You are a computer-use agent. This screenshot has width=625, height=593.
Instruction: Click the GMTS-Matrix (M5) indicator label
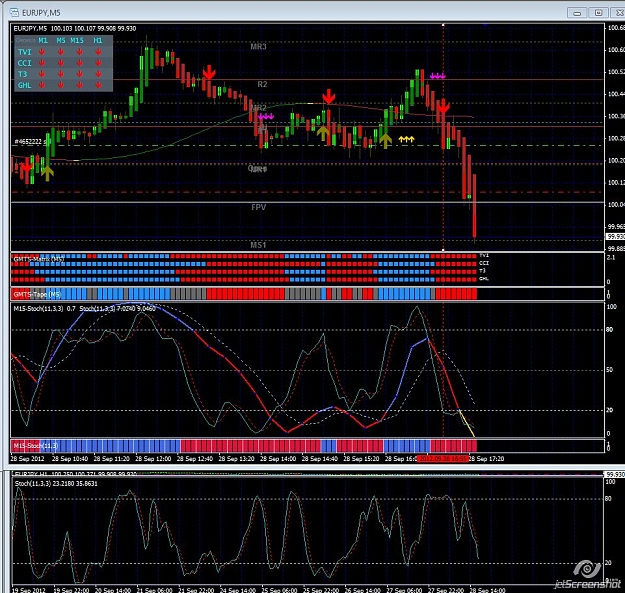(39, 259)
